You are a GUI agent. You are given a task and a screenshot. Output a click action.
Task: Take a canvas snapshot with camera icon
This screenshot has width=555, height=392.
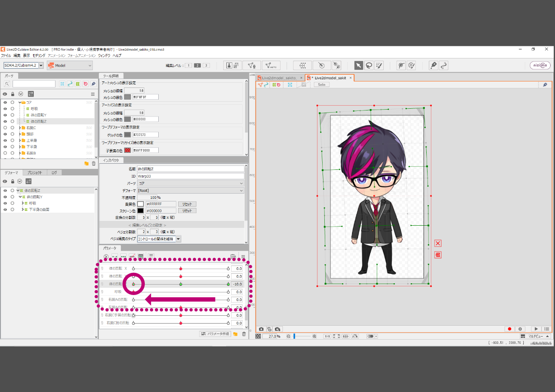(261, 329)
